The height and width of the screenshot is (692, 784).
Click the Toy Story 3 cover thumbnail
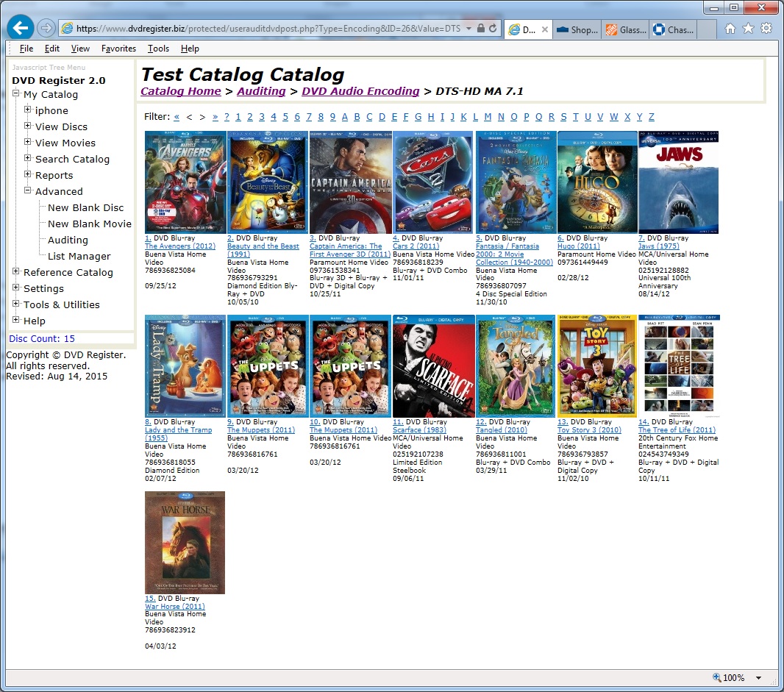pyautogui.click(x=597, y=366)
